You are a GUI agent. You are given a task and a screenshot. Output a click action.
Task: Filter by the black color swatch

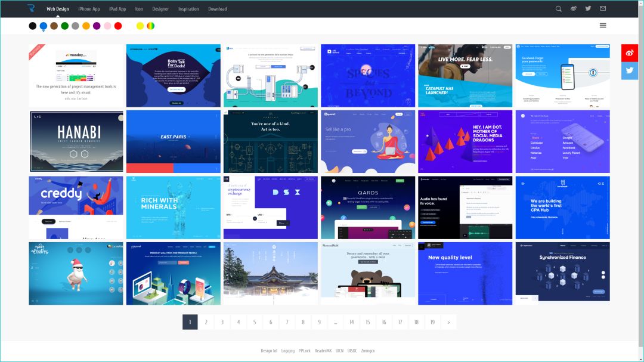33,26
